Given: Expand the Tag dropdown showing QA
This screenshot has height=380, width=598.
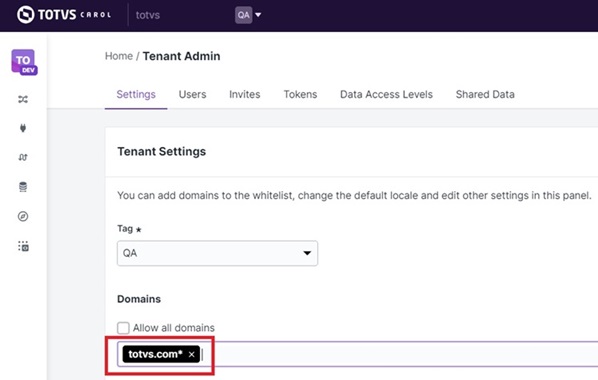Looking at the screenshot, I should pos(217,253).
